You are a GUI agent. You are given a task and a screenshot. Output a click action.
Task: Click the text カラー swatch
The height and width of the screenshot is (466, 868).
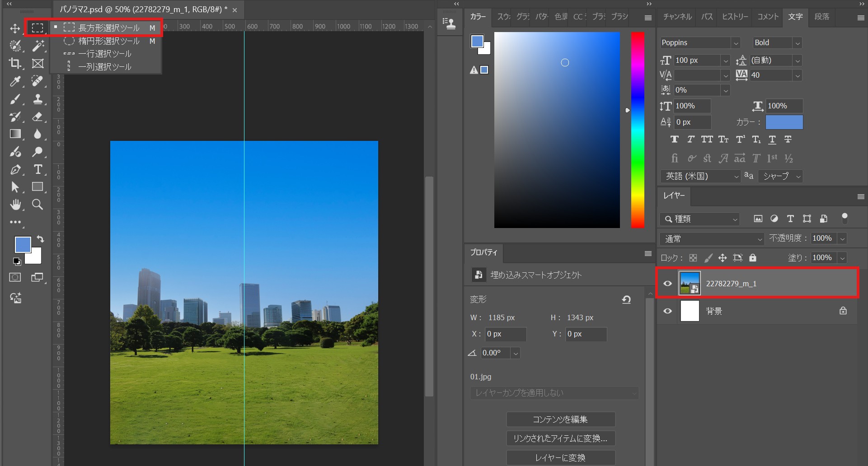tap(784, 122)
